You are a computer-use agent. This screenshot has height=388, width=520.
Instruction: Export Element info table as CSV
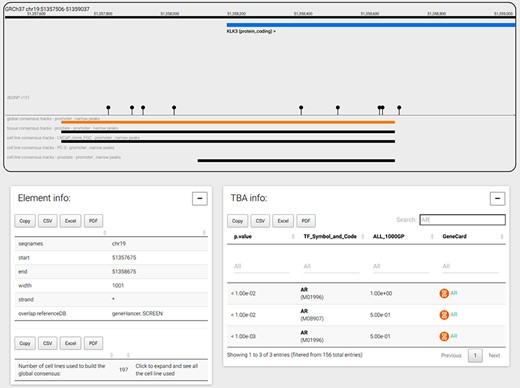[48, 221]
